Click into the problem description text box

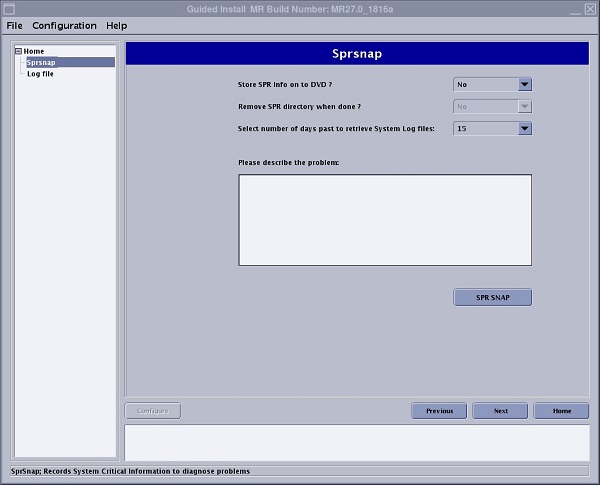point(384,220)
